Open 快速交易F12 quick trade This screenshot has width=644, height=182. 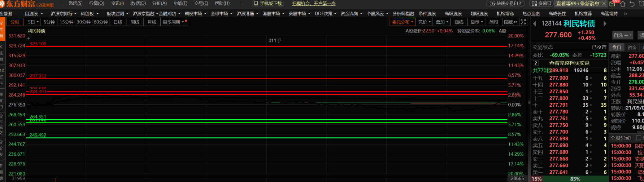pos(506,4)
